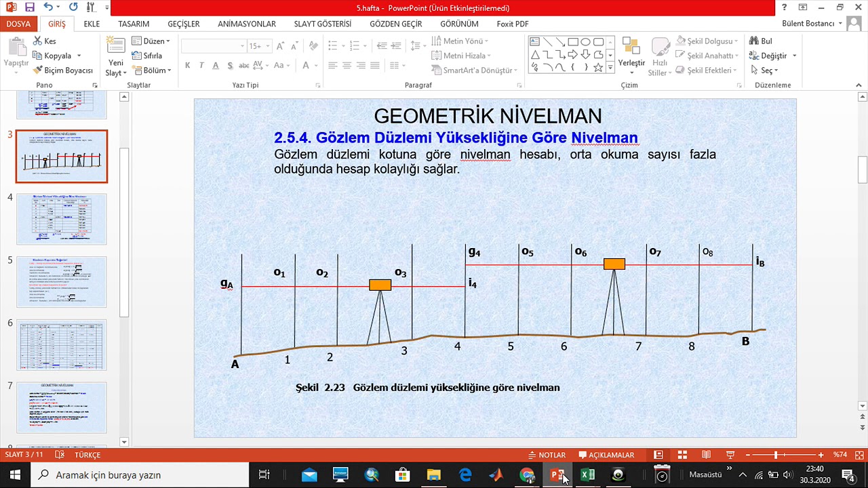The height and width of the screenshot is (488, 868).
Task: Toggle Bold formatting button
Action: tap(186, 66)
